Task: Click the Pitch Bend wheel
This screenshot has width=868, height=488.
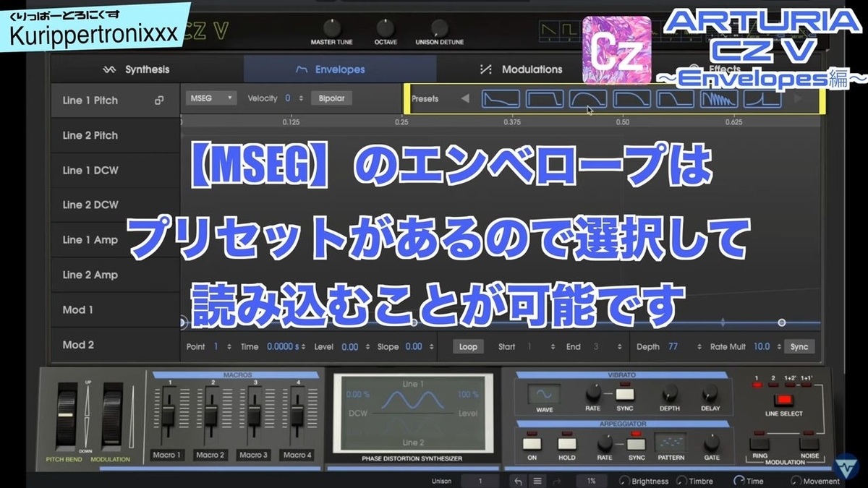Action: [x=66, y=412]
